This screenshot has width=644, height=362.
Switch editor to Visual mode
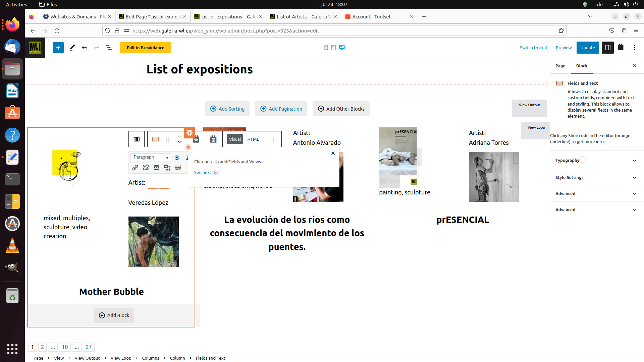point(235,139)
